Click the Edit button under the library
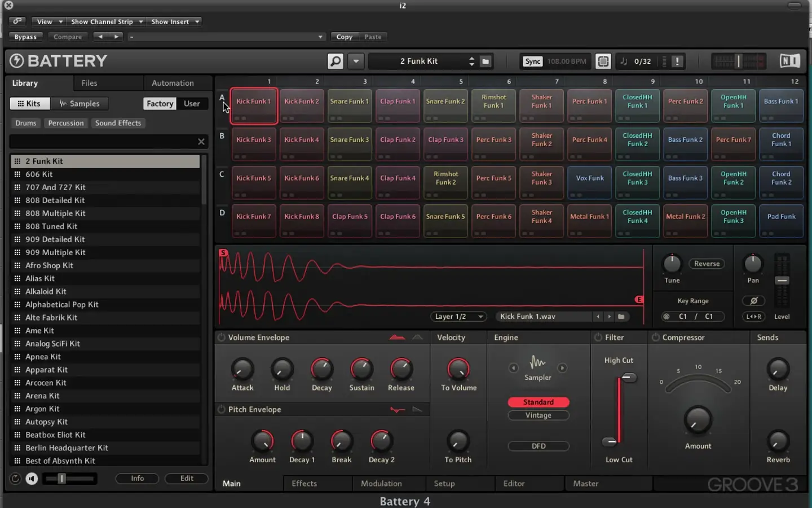The height and width of the screenshot is (508, 812). point(187,479)
